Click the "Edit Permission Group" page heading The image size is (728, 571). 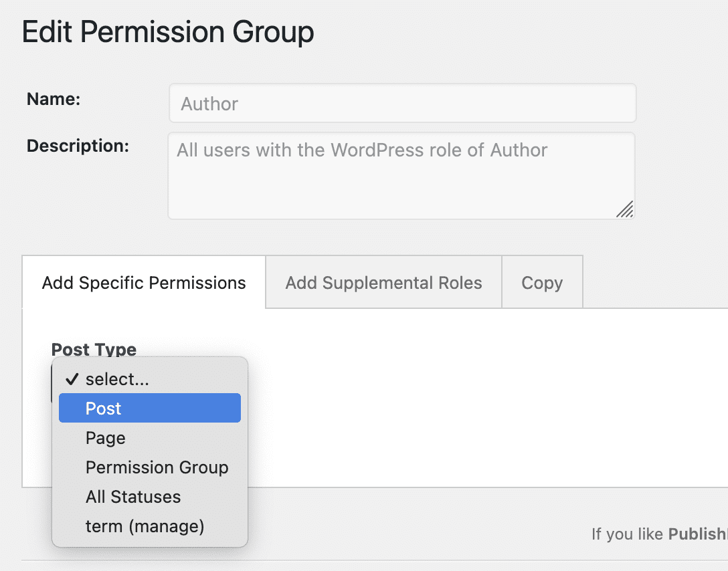point(169,31)
